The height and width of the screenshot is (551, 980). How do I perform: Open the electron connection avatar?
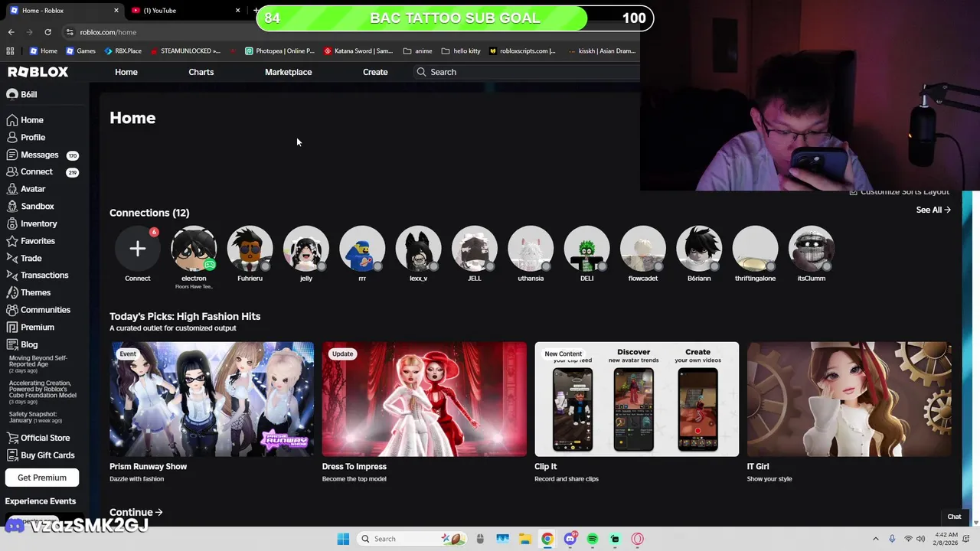(x=194, y=249)
